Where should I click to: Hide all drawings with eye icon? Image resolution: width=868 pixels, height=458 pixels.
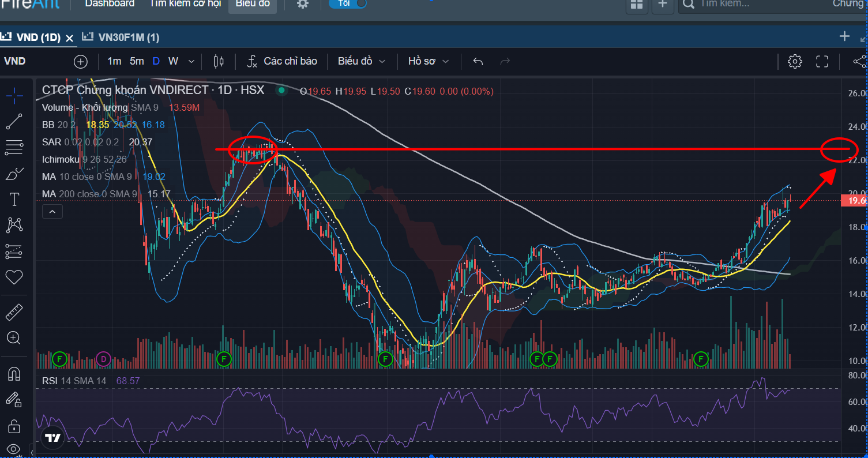coord(14,449)
